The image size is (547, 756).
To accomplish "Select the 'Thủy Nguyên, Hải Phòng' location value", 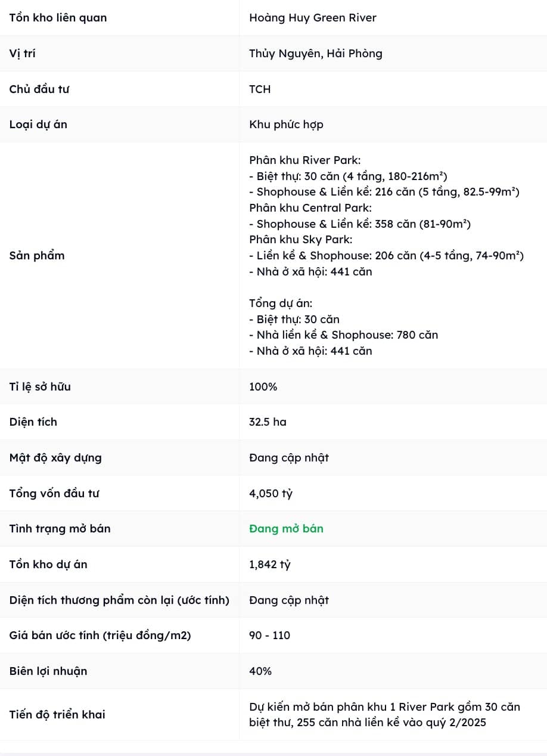I will pyautogui.click(x=316, y=54).
